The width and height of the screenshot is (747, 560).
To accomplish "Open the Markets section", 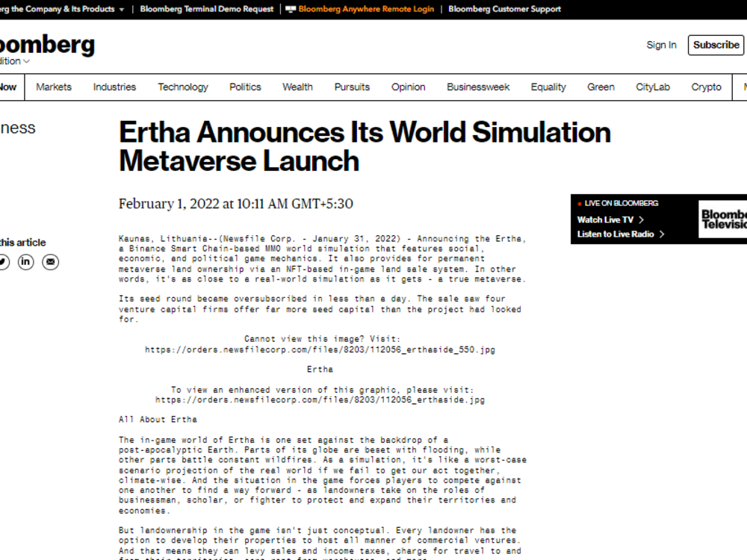I will [54, 87].
